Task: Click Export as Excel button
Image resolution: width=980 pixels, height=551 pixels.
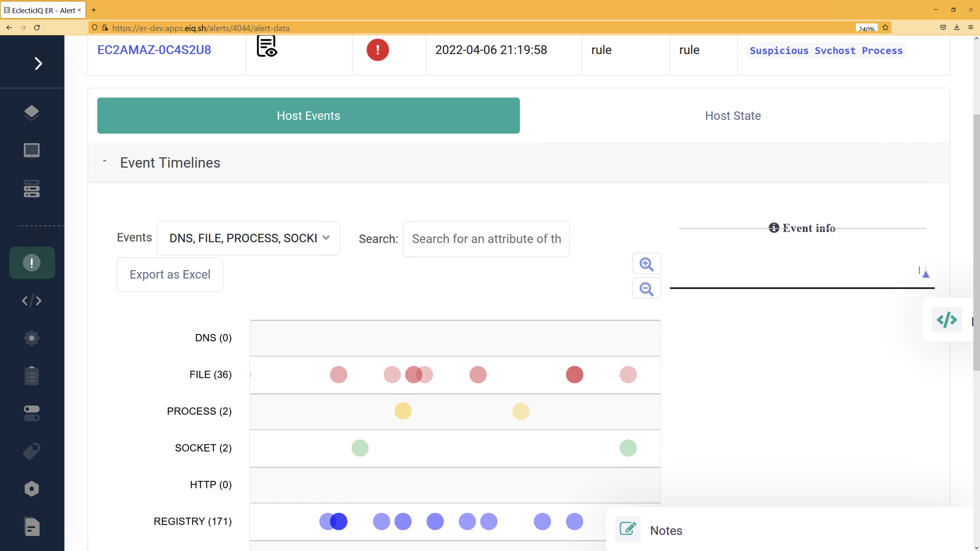Action: click(x=170, y=274)
